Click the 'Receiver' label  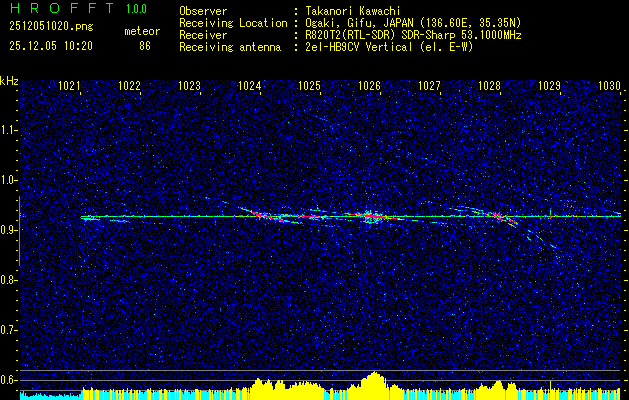coord(203,35)
